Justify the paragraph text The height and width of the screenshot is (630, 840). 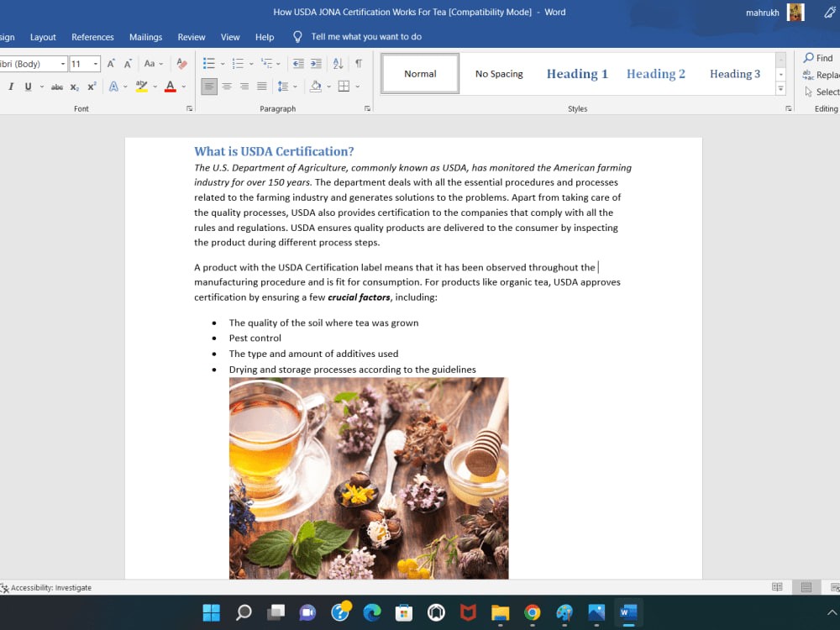(262, 87)
